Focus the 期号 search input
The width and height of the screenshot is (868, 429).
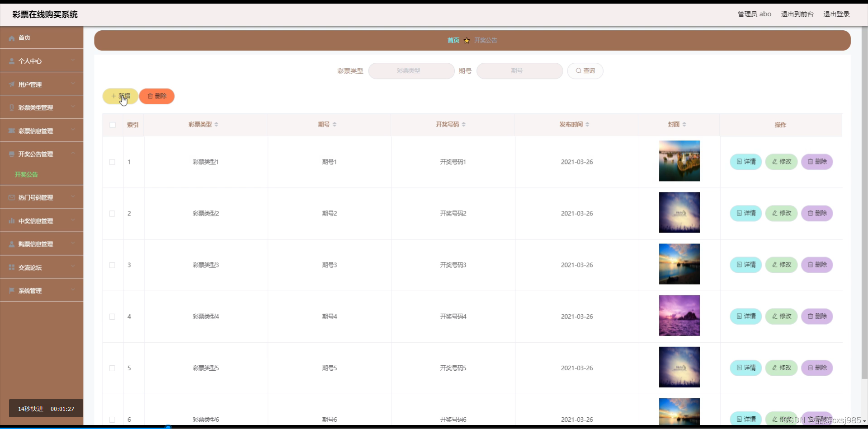519,71
